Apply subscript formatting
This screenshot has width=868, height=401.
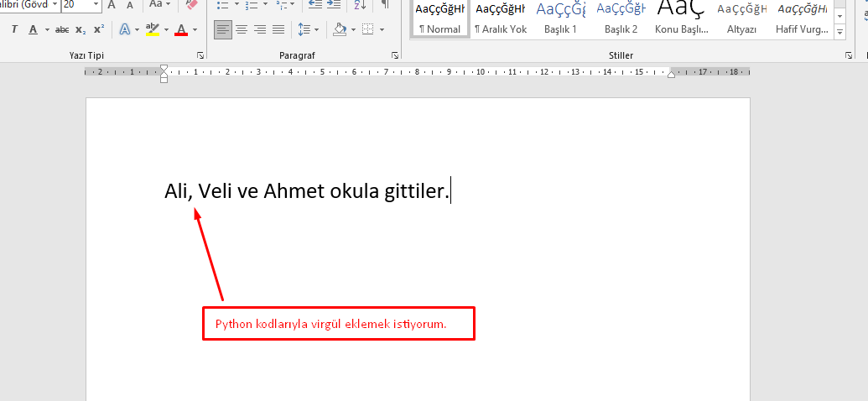[81, 29]
